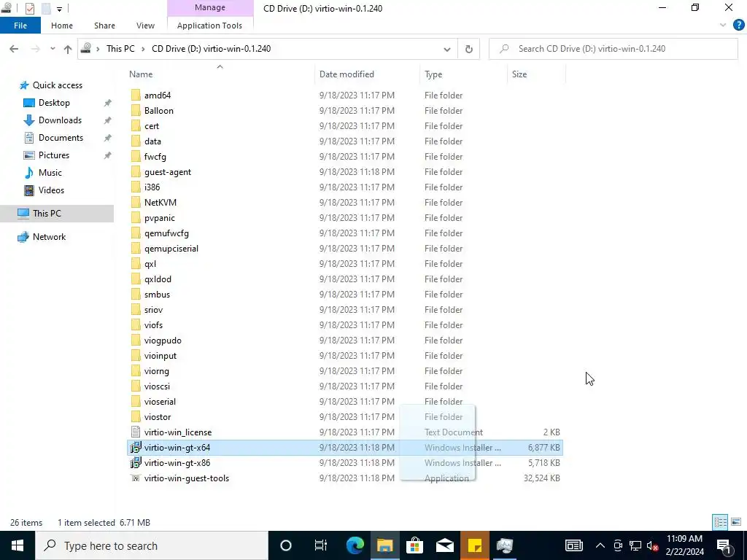The width and height of the screenshot is (747, 560).
Task: Select the guest-agent folder icon
Action: [x=136, y=172]
